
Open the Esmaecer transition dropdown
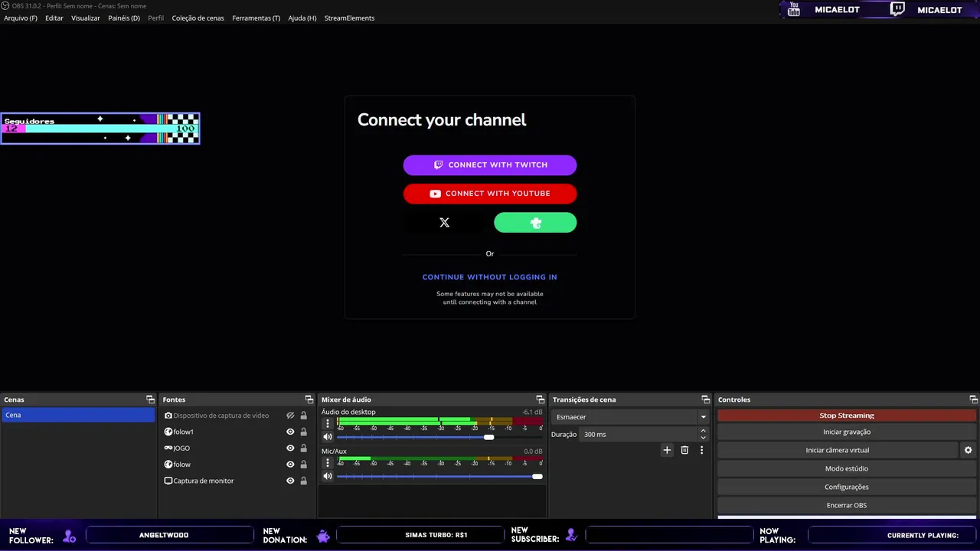point(630,417)
